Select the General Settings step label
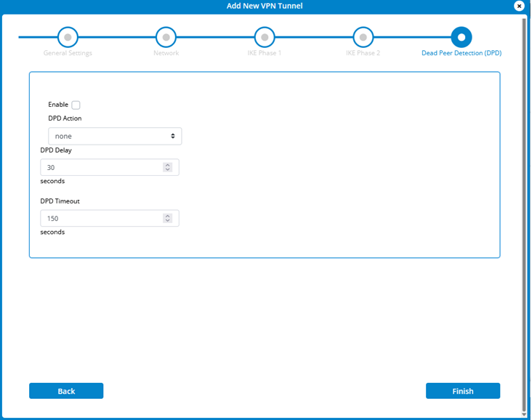 68,53
